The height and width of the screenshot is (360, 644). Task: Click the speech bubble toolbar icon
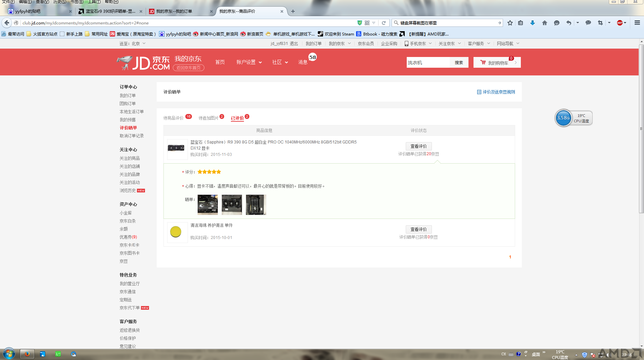click(588, 23)
